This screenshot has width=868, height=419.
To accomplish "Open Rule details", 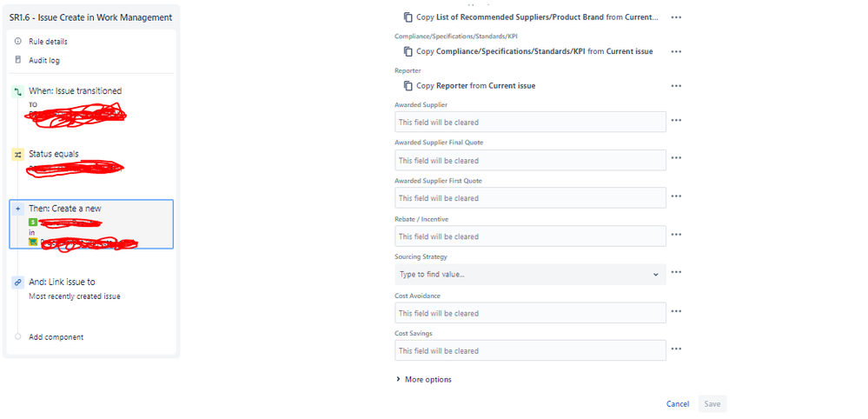I will tap(48, 42).
